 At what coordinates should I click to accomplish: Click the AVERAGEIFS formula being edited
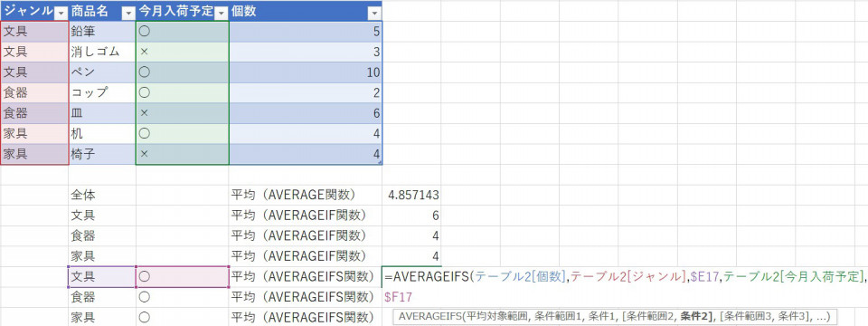coord(625,277)
